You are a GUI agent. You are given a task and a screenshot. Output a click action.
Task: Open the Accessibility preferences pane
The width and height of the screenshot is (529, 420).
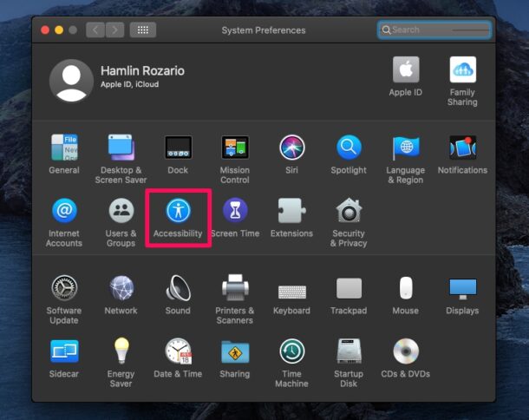pos(178,212)
